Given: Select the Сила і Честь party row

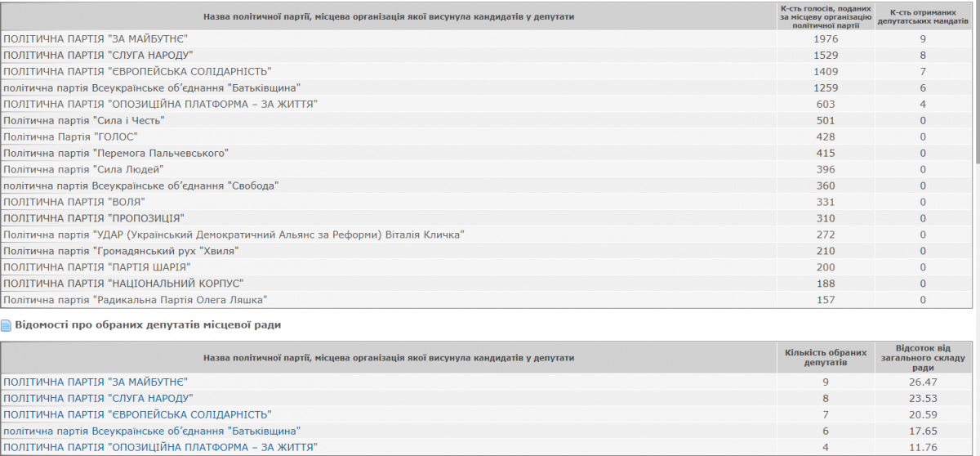Looking at the screenshot, I should tap(486, 120).
